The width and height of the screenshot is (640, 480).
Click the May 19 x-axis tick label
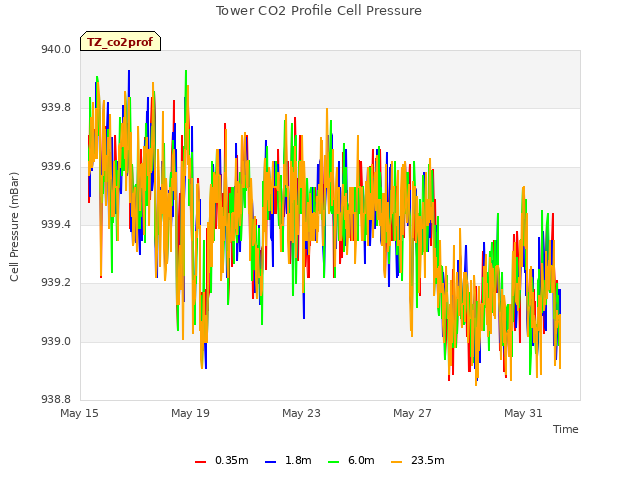pyautogui.click(x=190, y=413)
